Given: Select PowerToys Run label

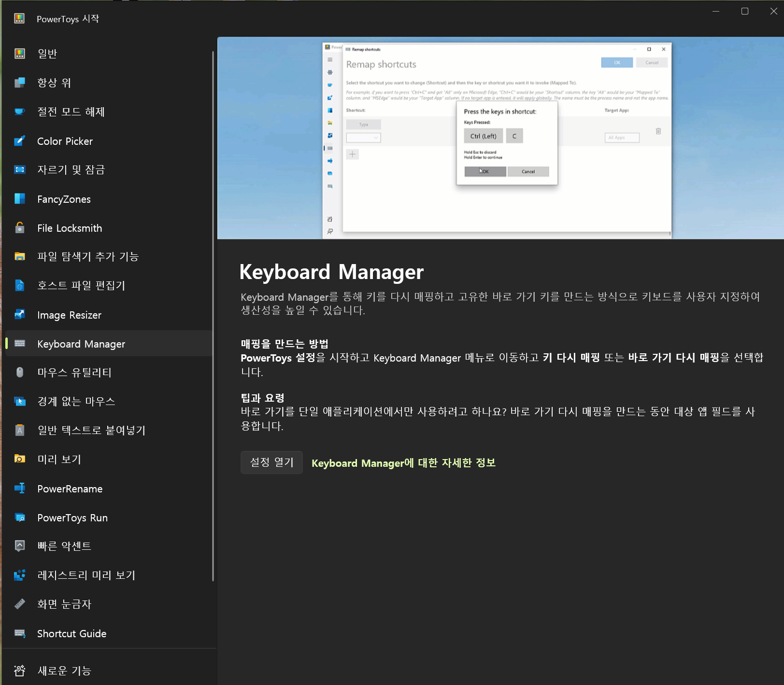Looking at the screenshot, I should tap(72, 517).
